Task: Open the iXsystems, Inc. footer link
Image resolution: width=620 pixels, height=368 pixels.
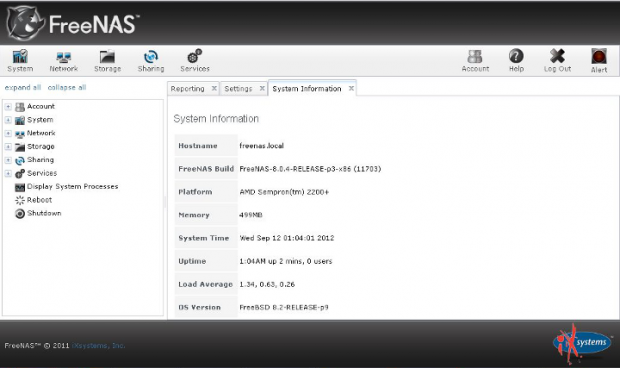Action: (98, 345)
